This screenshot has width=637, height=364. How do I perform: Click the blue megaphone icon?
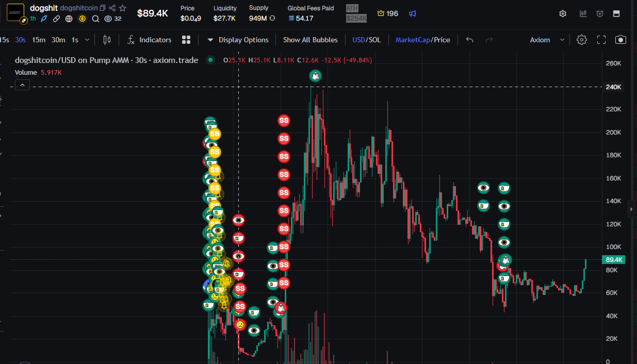[412, 13]
